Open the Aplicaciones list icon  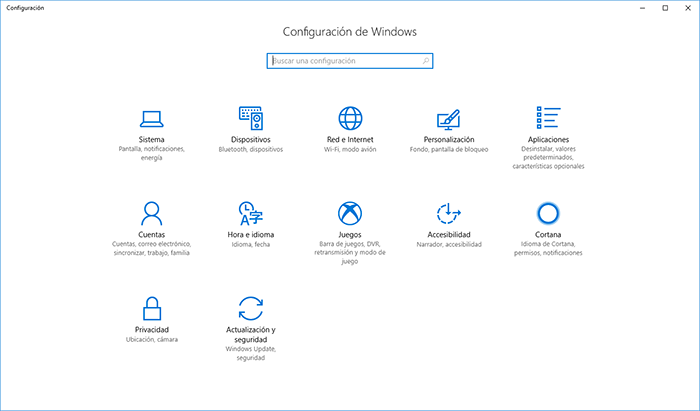548,118
